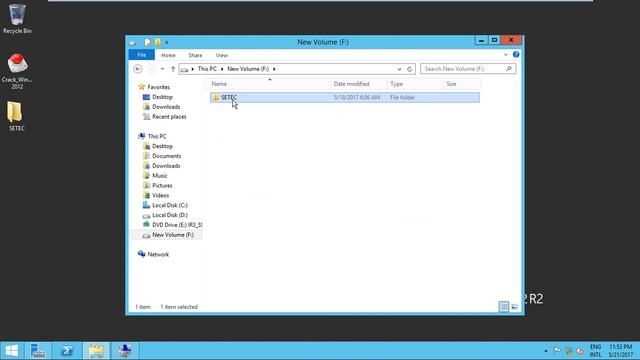Open the Start button on taskbar
640x360 pixels.
coord(12,351)
